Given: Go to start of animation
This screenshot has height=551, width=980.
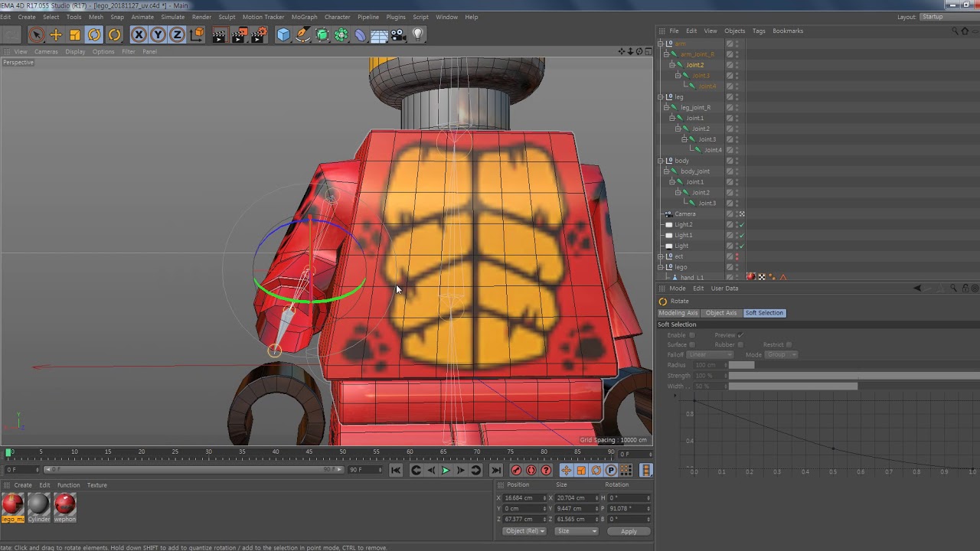Looking at the screenshot, I should 396,470.
